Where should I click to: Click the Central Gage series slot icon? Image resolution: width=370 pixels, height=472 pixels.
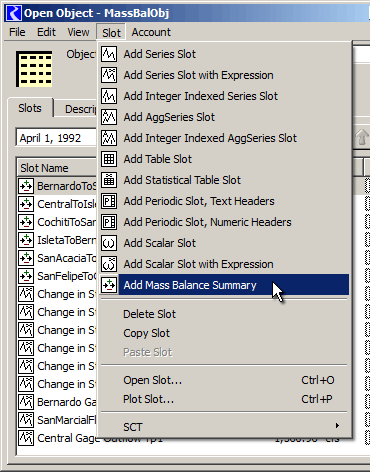26,438
